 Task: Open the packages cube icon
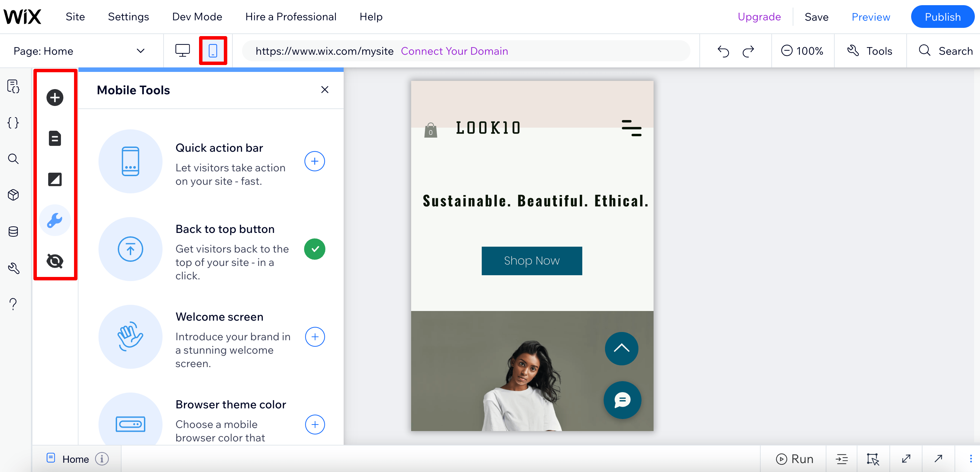click(x=13, y=195)
